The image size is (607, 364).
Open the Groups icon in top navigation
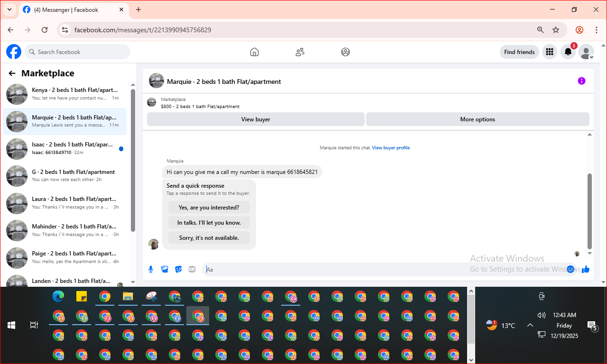[345, 52]
